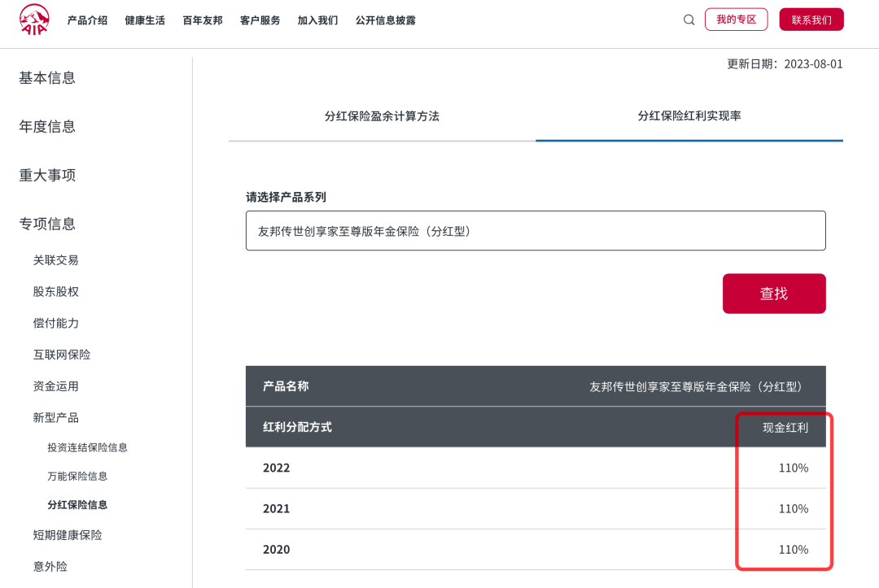The height and width of the screenshot is (588, 879).
Task: Switch to 分红保险盈余计算方法 tab
Action: pyautogui.click(x=382, y=116)
